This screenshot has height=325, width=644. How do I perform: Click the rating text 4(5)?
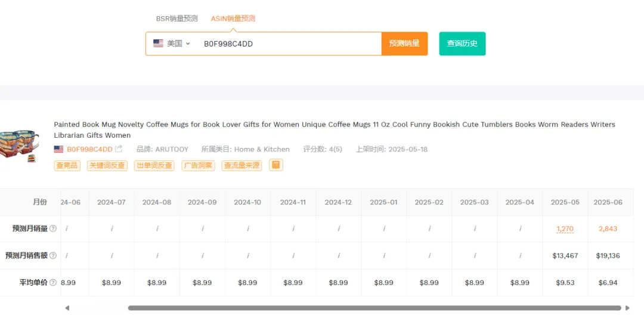(x=336, y=149)
